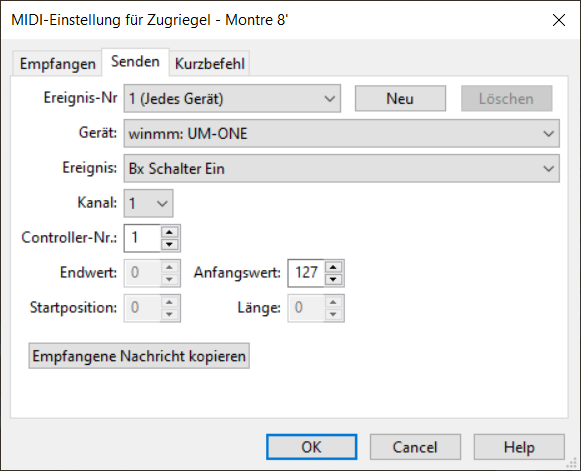Focus the Anfangswert value field

coord(306,273)
